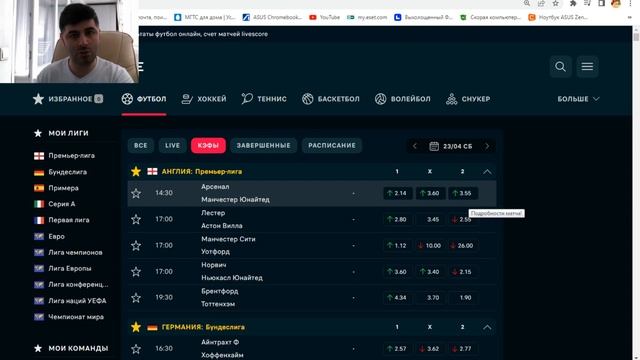The height and width of the screenshot is (360, 640).
Task: Expand the Больше sports dropdown
Action: tap(578, 99)
